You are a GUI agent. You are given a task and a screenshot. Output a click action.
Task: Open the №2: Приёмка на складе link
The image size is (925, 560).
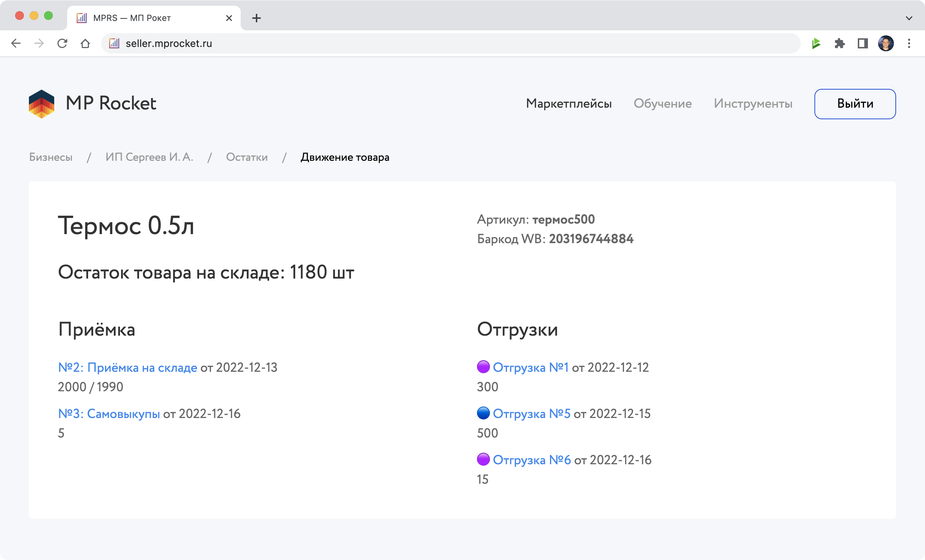(128, 367)
